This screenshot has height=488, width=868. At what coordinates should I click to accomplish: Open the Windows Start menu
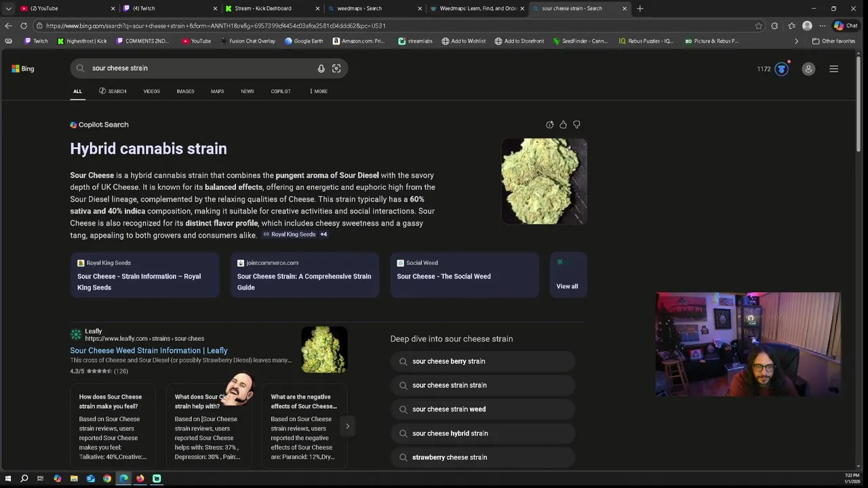pyautogui.click(x=8, y=479)
